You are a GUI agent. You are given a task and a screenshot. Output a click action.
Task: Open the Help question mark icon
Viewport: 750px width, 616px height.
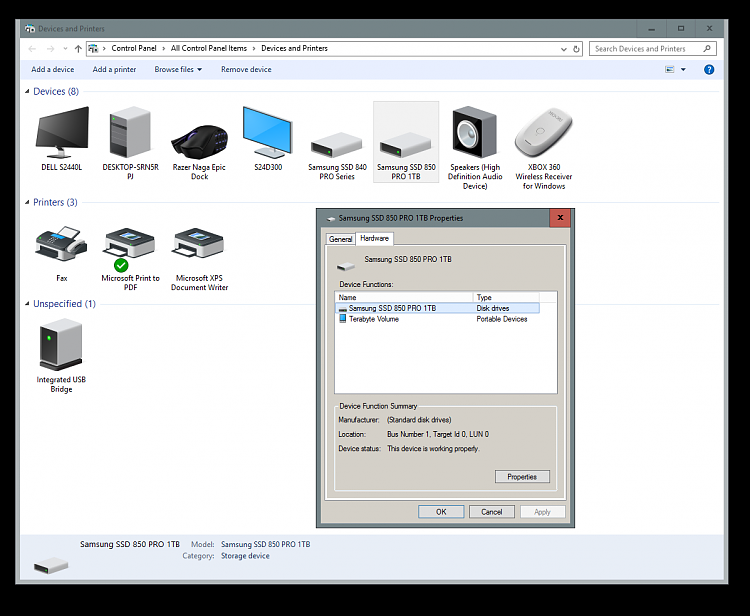[x=709, y=70]
